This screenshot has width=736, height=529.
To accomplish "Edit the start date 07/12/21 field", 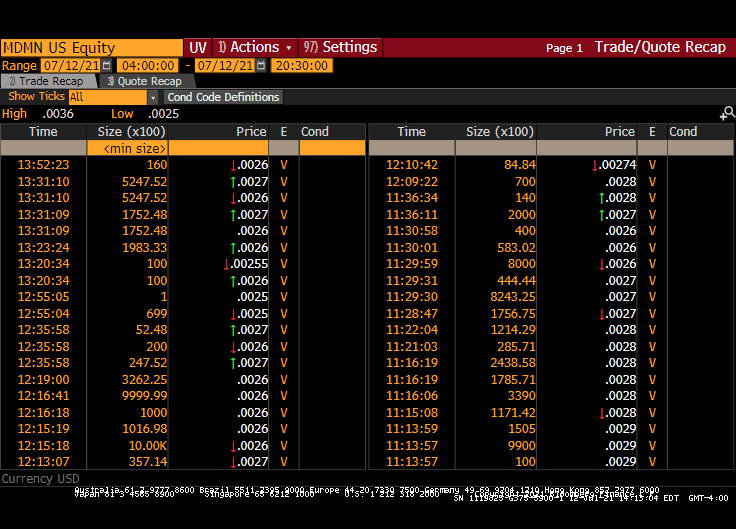I will click(70, 65).
